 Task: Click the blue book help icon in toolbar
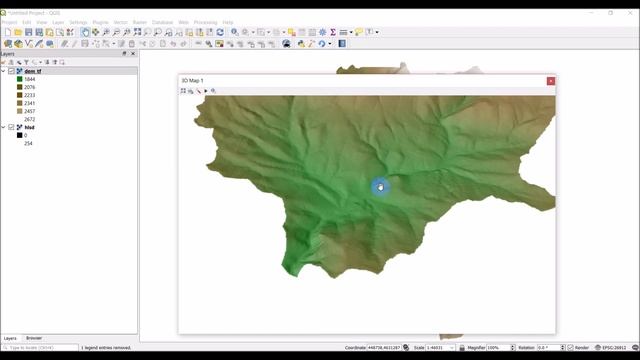342,44
